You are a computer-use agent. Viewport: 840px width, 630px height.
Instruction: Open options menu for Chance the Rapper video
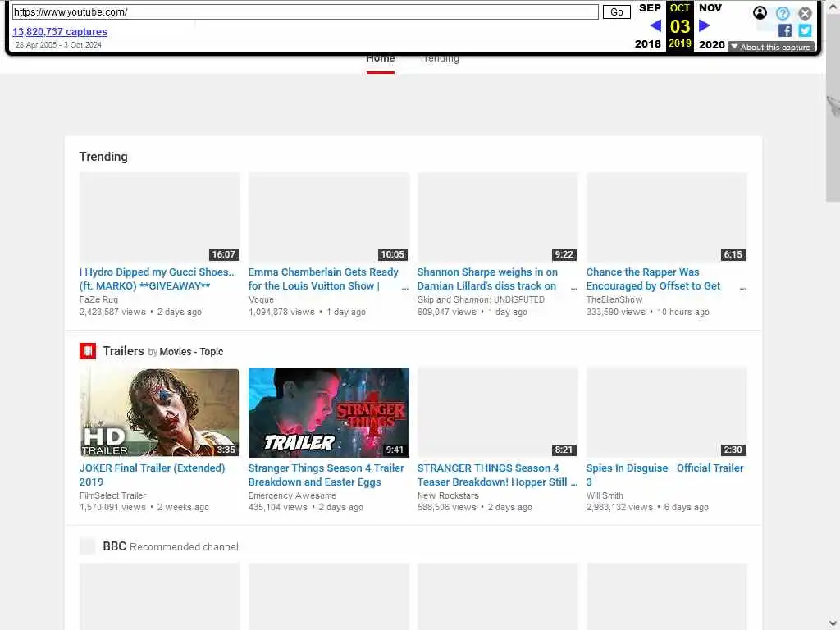point(742,287)
